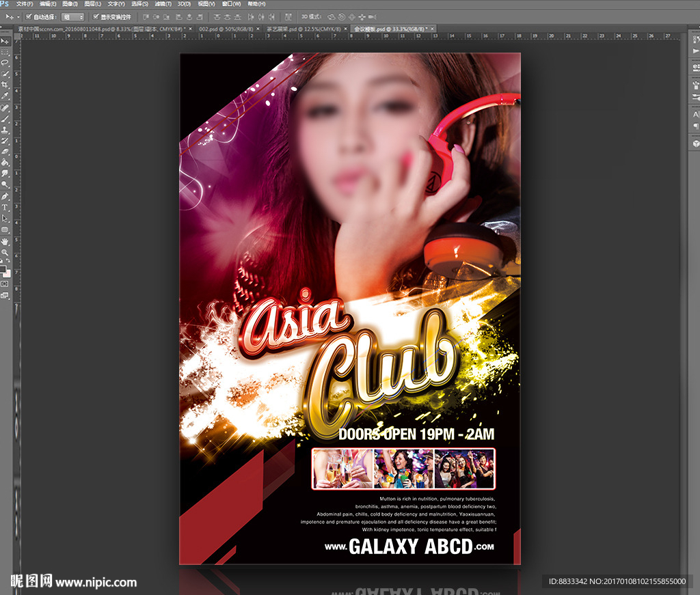
Task: Select the Dodge tool
Action: (5, 184)
